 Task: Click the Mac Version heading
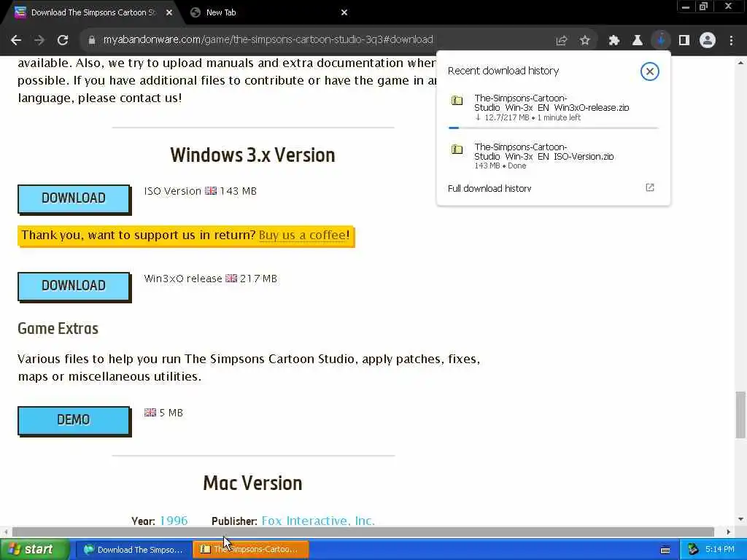[x=252, y=483]
